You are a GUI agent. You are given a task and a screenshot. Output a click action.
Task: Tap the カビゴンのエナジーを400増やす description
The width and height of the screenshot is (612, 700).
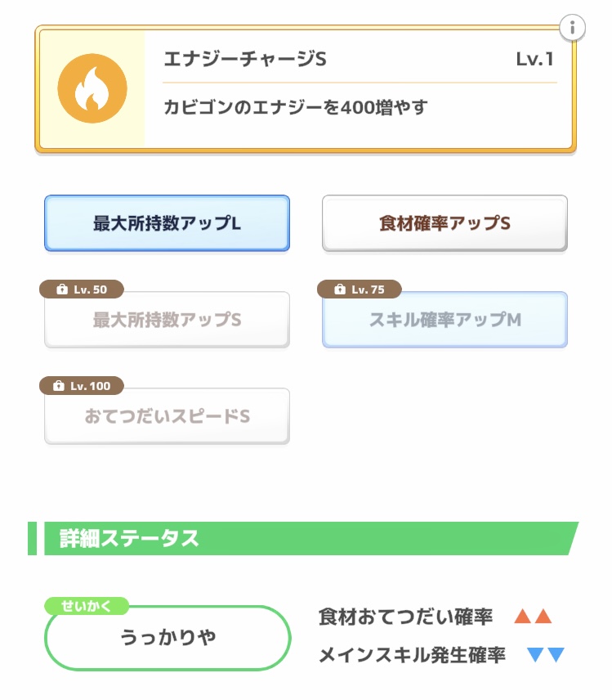296,107
